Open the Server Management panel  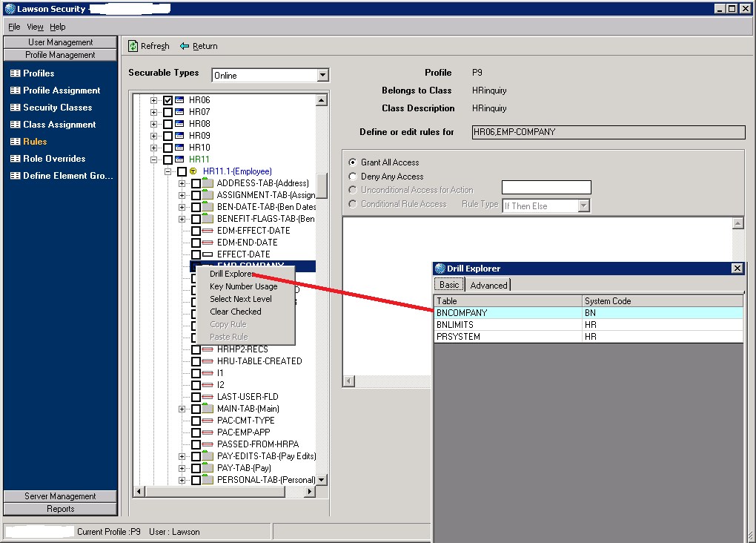click(x=60, y=496)
